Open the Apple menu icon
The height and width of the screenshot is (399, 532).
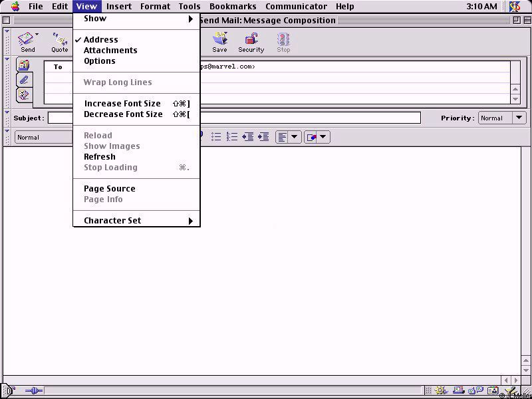click(15, 6)
